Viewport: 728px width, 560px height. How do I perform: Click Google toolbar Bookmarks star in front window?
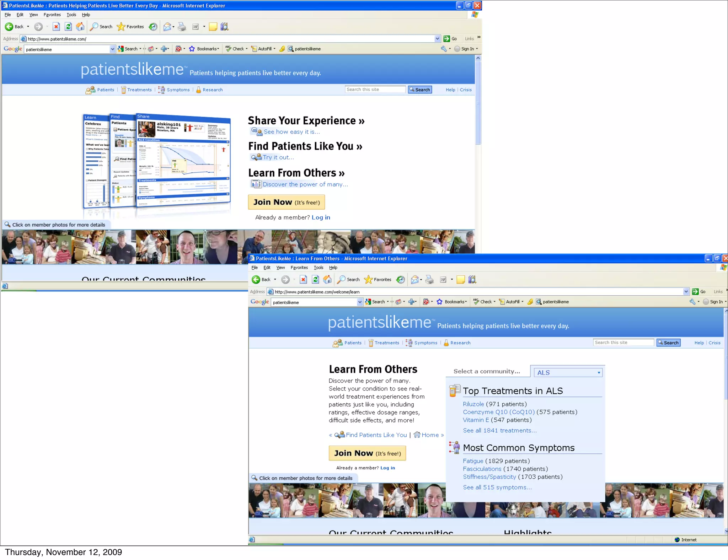[440, 302]
